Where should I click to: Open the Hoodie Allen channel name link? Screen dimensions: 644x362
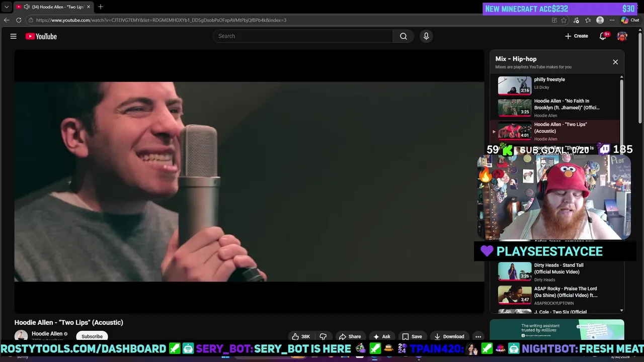47,334
